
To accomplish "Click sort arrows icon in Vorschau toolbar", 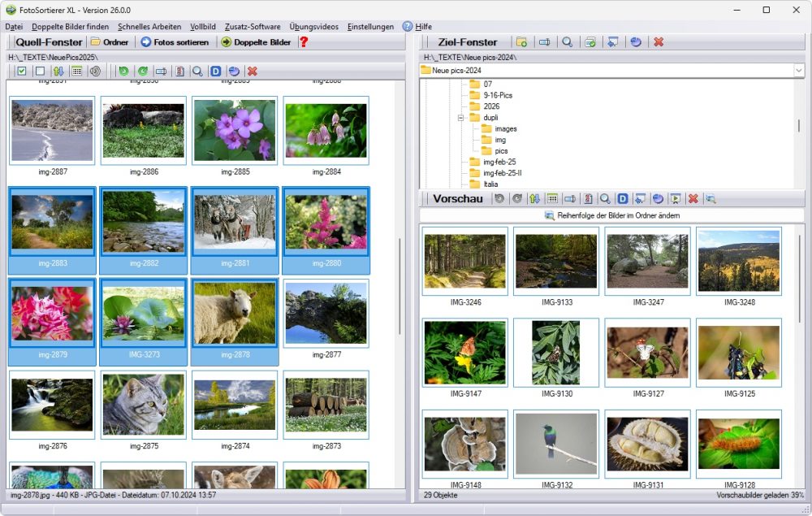I will tap(534, 198).
